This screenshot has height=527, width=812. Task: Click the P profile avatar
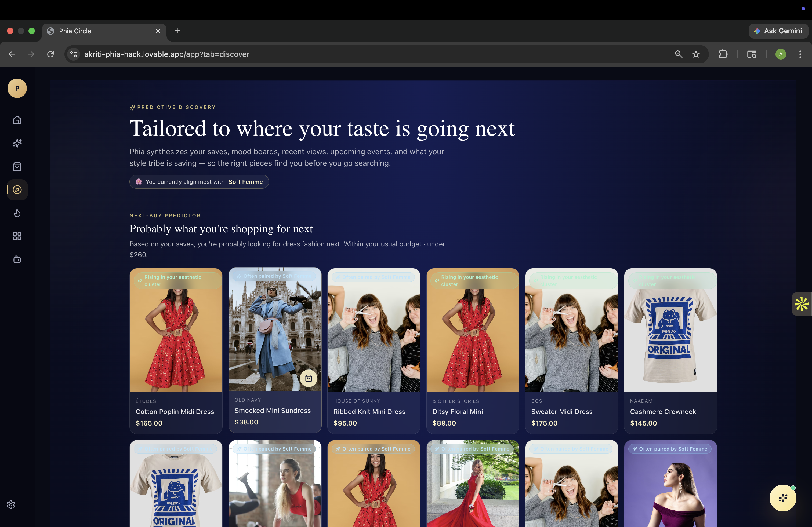(x=17, y=88)
